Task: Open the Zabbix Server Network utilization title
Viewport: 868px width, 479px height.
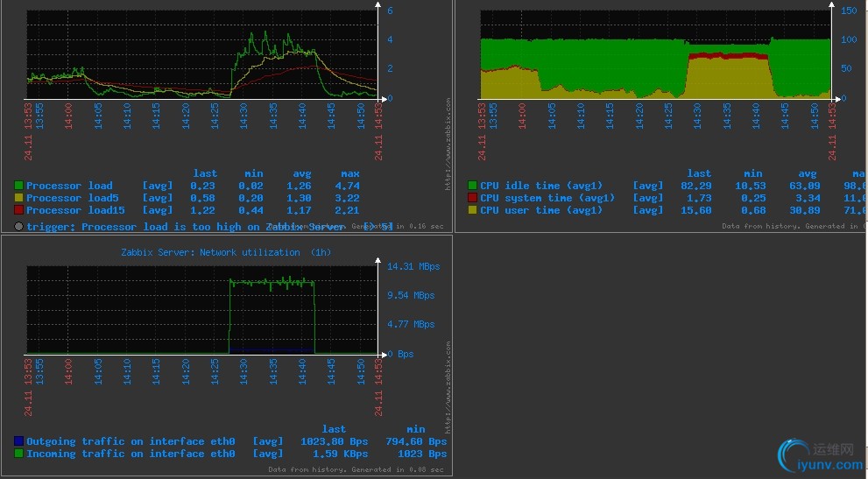Action: pyautogui.click(x=226, y=252)
